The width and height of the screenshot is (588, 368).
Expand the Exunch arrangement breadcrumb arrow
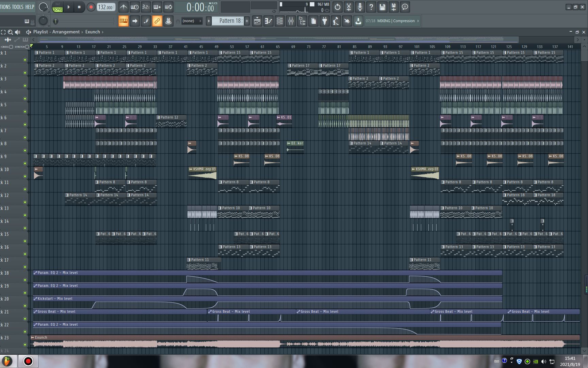coord(103,32)
